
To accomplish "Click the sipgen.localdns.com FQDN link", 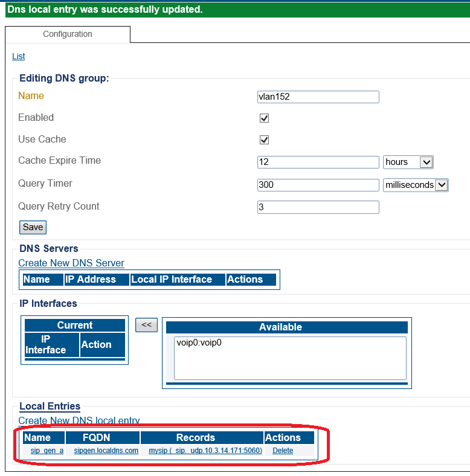I will (x=106, y=451).
